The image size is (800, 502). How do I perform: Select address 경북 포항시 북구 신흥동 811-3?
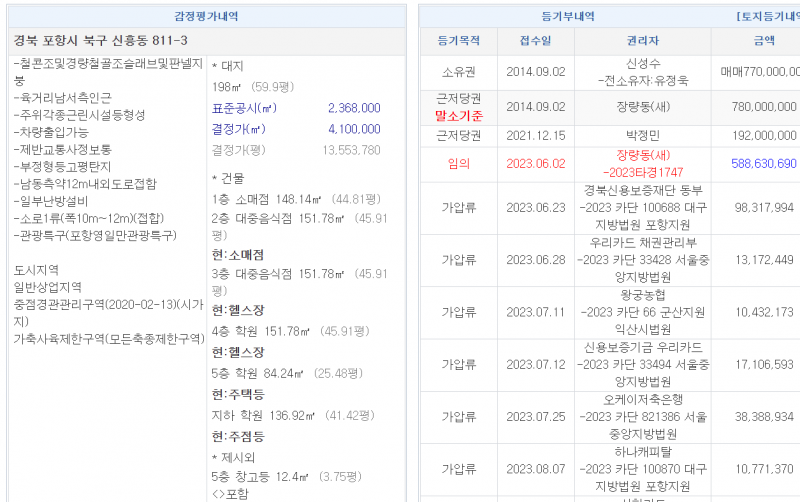pyautogui.click(x=100, y=41)
